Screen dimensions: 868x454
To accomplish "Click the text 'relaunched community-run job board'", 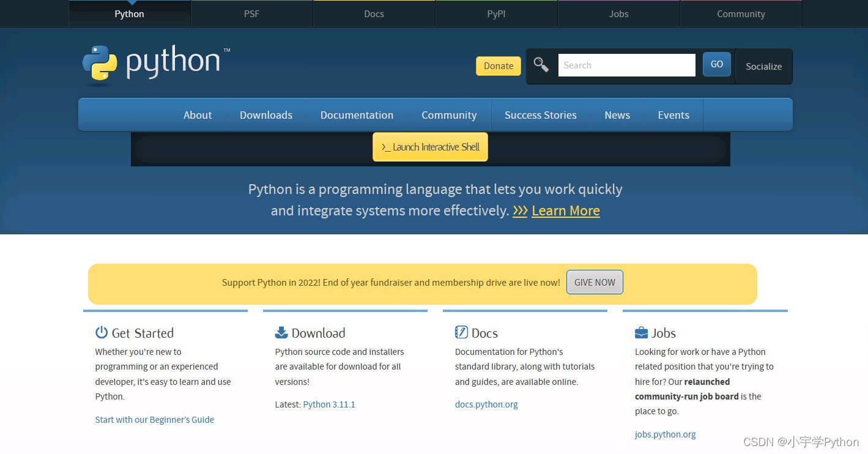I will pyautogui.click(x=687, y=389).
